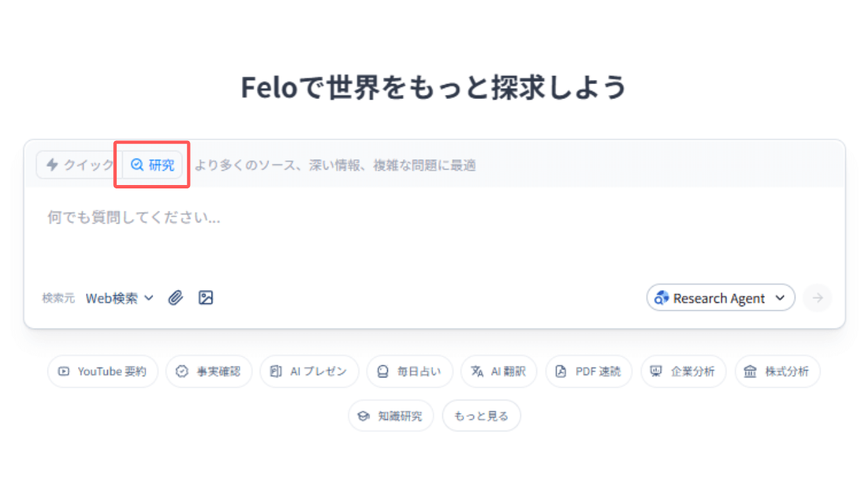Choose the AI 翻訳 shortcut
Image resolution: width=868 pixels, height=488 pixels.
[x=498, y=371]
